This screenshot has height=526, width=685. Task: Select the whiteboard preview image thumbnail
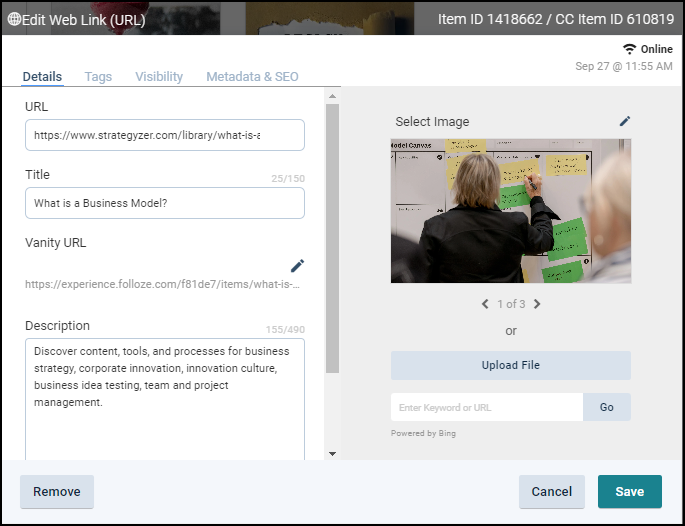click(510, 211)
